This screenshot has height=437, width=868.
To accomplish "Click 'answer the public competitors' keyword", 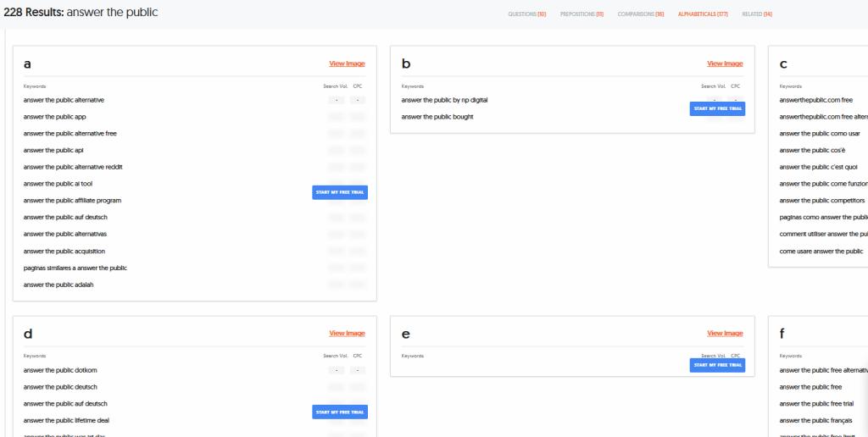I will pos(821,201).
